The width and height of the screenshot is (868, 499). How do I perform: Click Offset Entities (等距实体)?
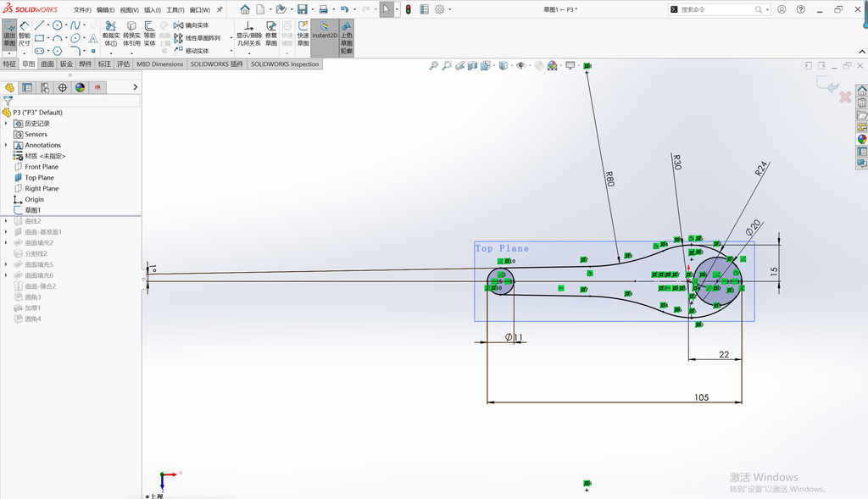tap(149, 34)
